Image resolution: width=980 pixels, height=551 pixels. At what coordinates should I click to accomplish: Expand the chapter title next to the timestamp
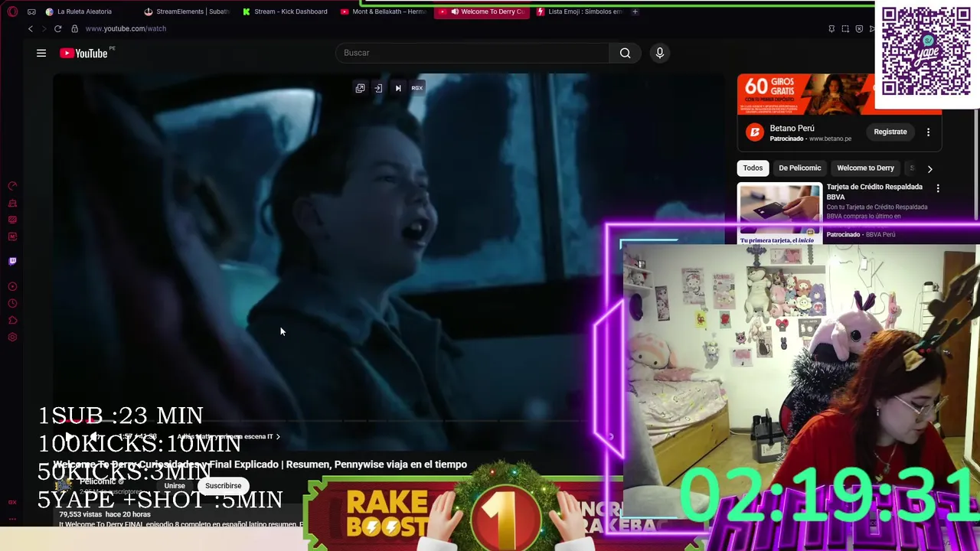(x=228, y=436)
